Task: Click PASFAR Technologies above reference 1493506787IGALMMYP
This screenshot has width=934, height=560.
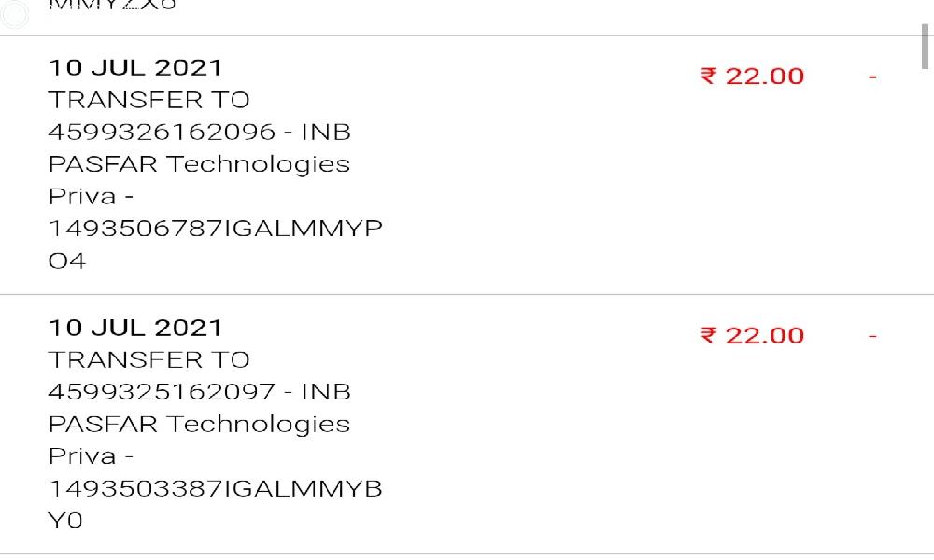Action: [x=199, y=164]
